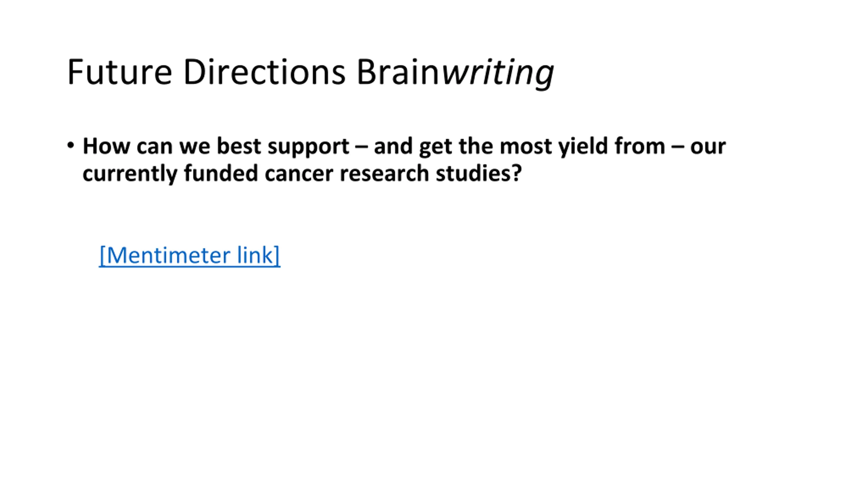This screenshot has width=868, height=488.
Task: Click the word 'How' in the bullet
Action: coord(106,146)
